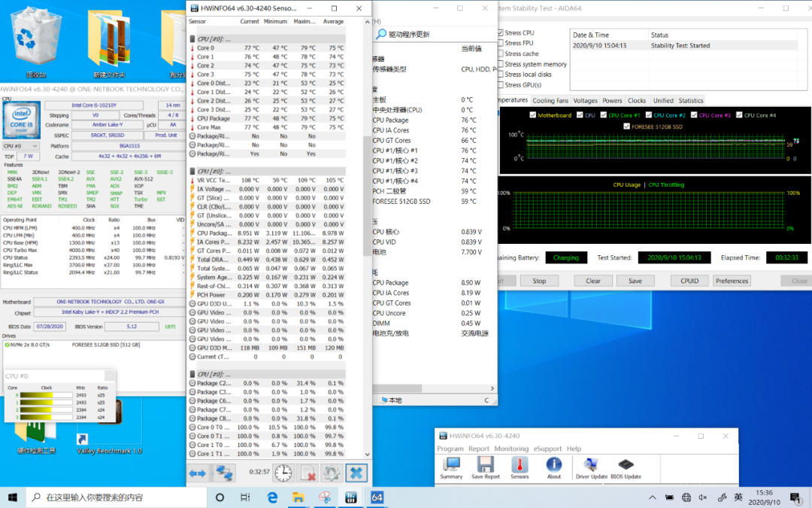Click the clock icon in sensor toolbar
Screen dimensions: 812x508
283,473
